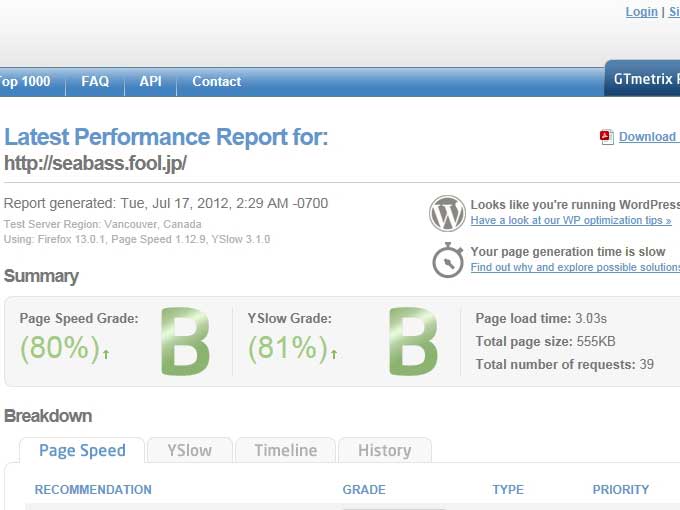
Task: Open the History tab
Action: (x=384, y=450)
